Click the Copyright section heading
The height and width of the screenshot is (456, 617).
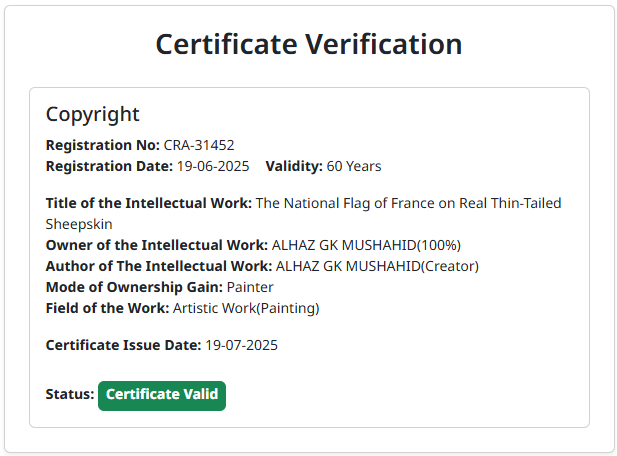93,114
